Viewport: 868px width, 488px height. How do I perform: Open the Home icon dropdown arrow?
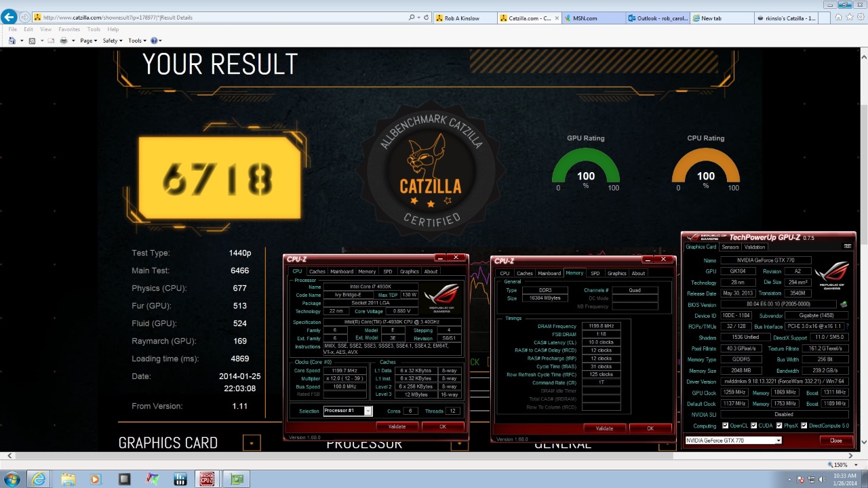21,41
